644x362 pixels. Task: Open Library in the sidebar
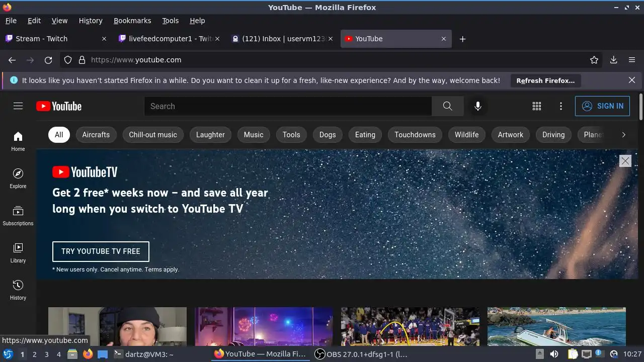click(18, 252)
